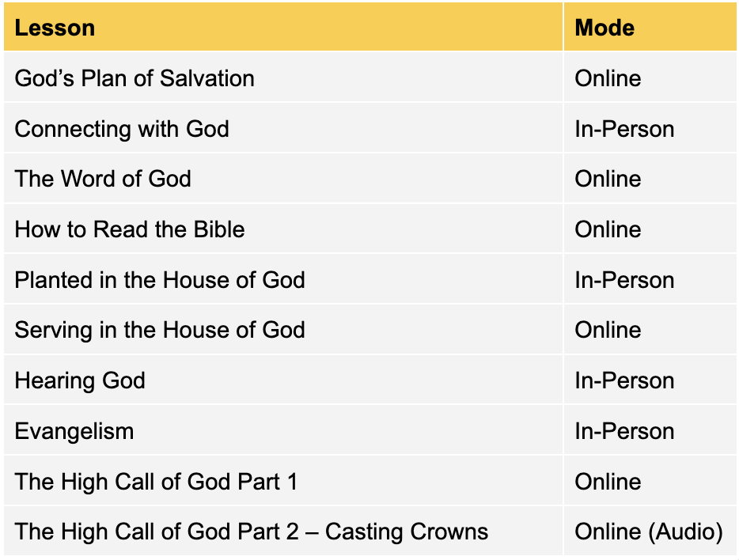Select Planted in the House of God
This screenshot has height=560, width=739.
pyautogui.click(x=160, y=280)
